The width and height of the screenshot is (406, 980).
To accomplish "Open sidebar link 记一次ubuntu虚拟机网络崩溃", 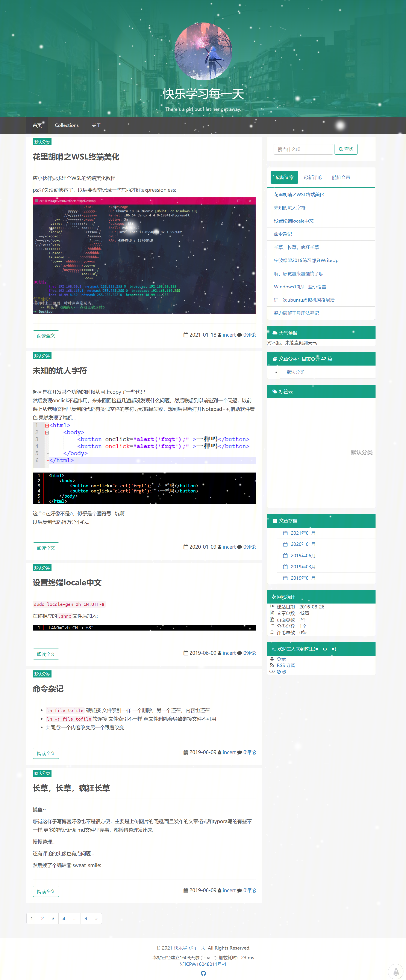I will 304,300.
